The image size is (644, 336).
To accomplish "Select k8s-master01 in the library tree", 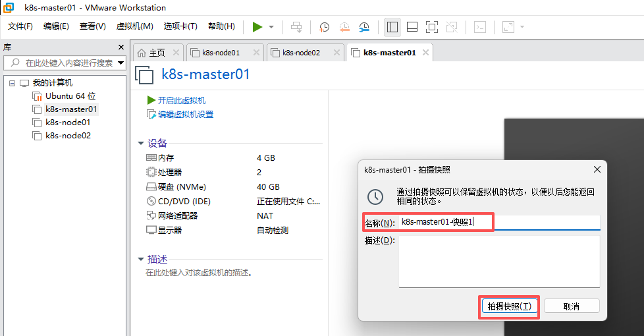I will (71, 109).
